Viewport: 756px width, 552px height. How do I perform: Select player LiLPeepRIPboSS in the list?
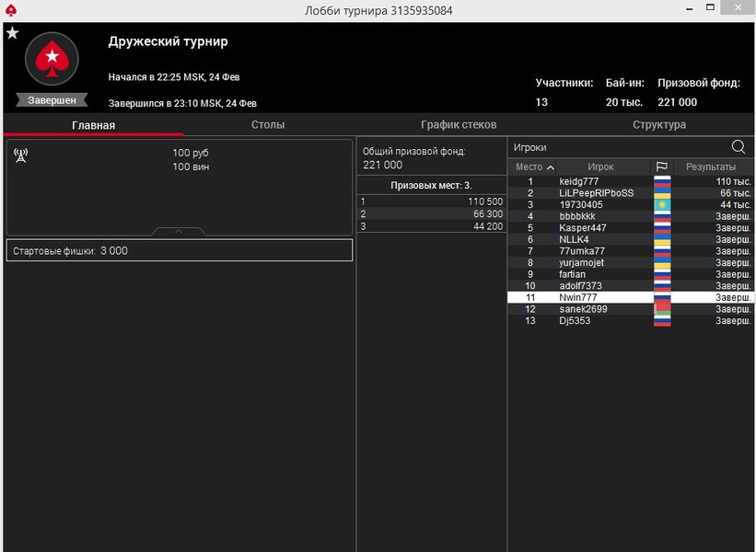[596, 193]
